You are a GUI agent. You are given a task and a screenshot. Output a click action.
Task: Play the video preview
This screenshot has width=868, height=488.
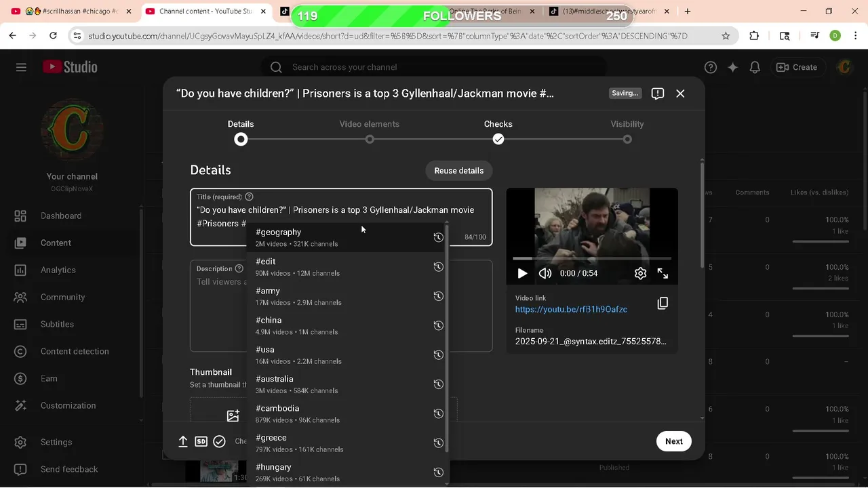click(522, 273)
